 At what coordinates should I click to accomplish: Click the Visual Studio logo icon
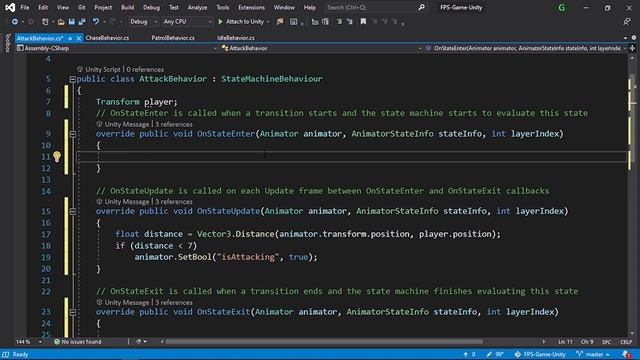coord(10,7)
